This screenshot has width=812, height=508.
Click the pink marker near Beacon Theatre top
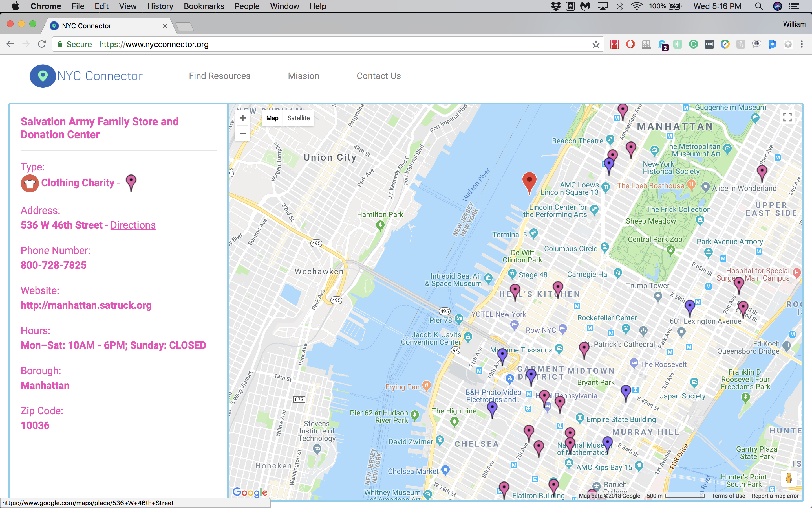(623, 113)
